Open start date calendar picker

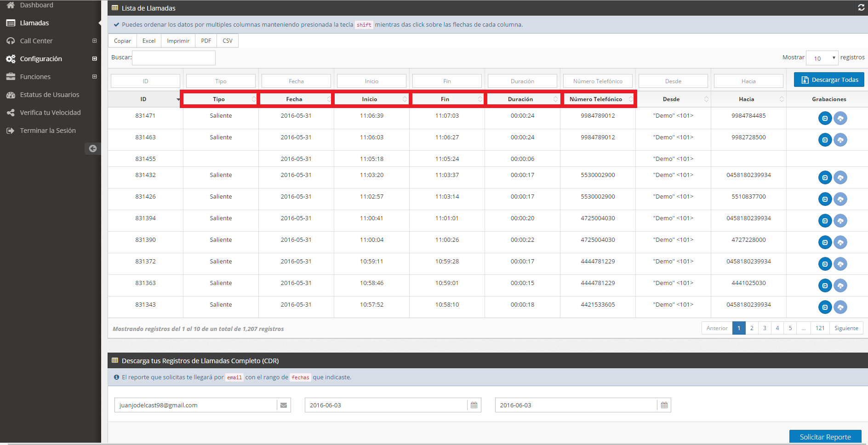[474, 405]
